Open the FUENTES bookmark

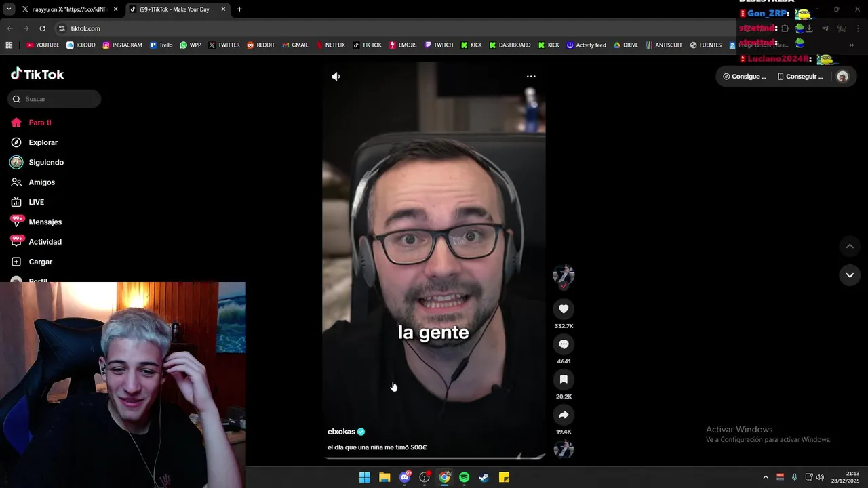click(x=705, y=45)
